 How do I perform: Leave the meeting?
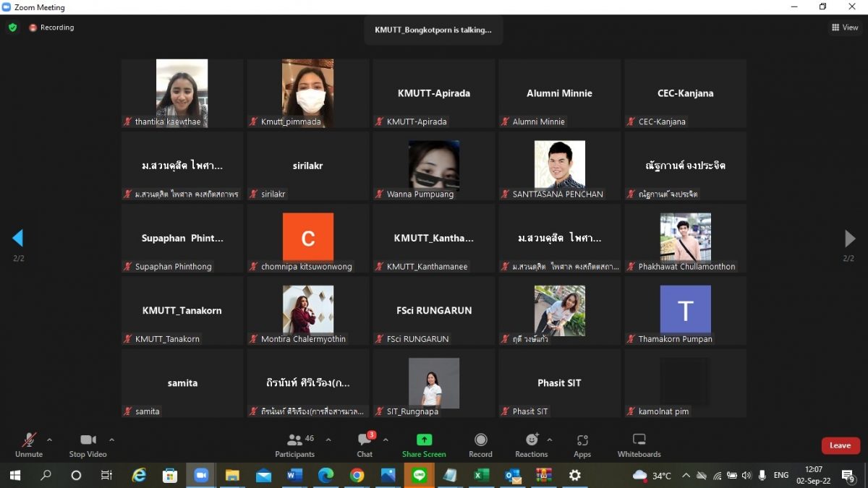click(840, 445)
